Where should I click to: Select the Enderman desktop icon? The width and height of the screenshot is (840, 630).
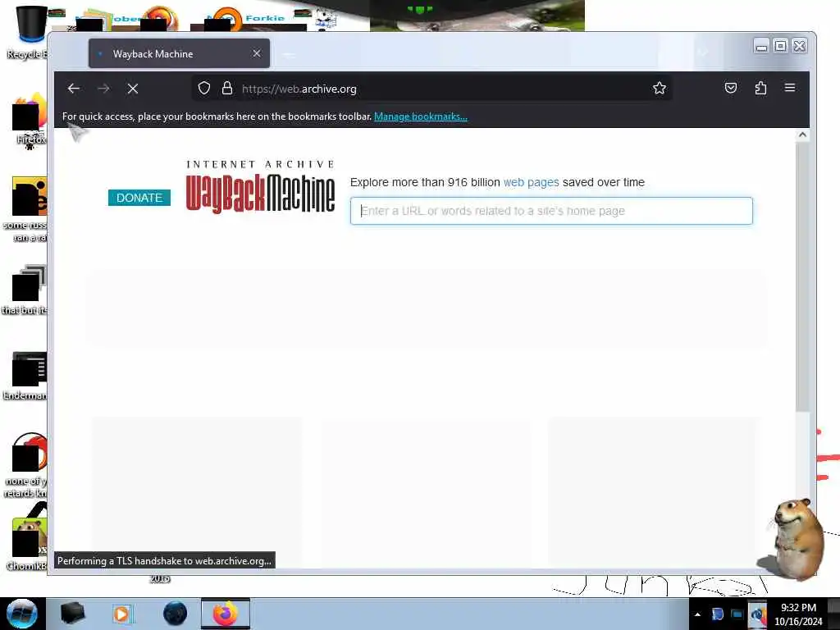[x=27, y=376]
